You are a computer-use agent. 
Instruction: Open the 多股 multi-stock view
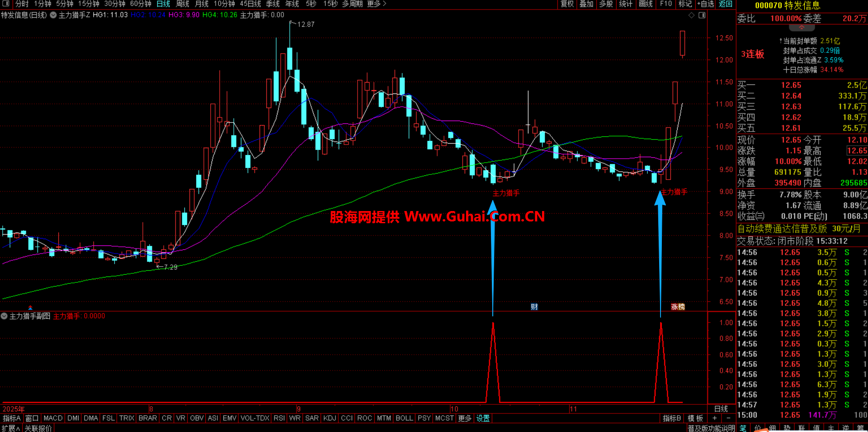coord(606,4)
